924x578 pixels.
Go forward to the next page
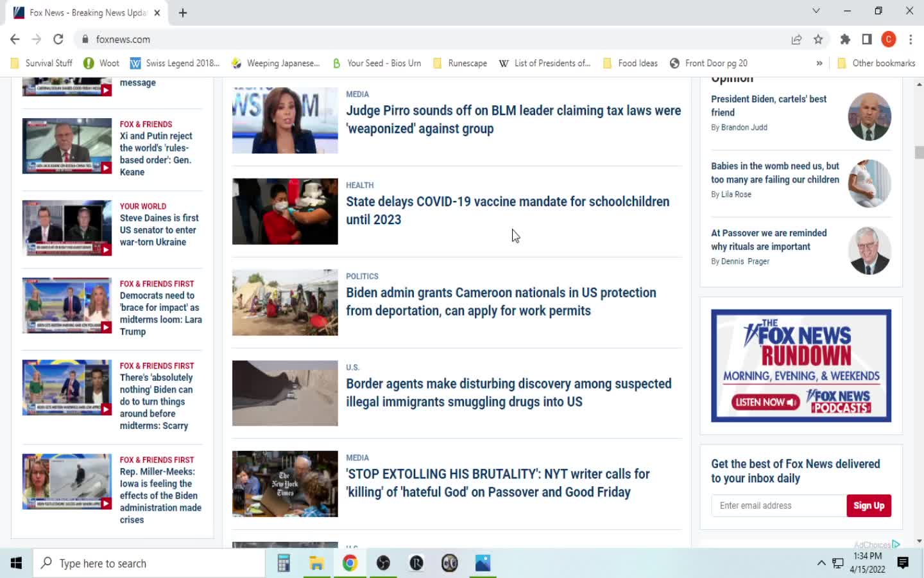coord(37,39)
